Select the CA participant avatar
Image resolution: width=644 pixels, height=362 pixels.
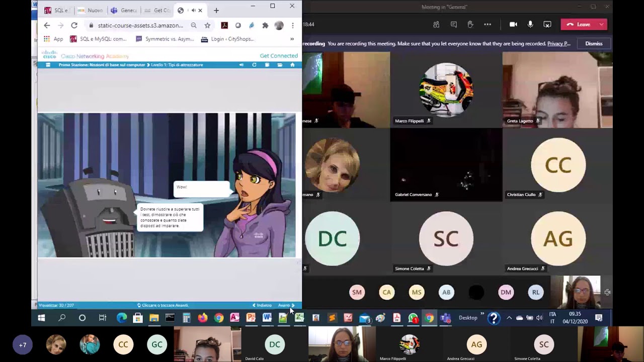click(x=387, y=292)
